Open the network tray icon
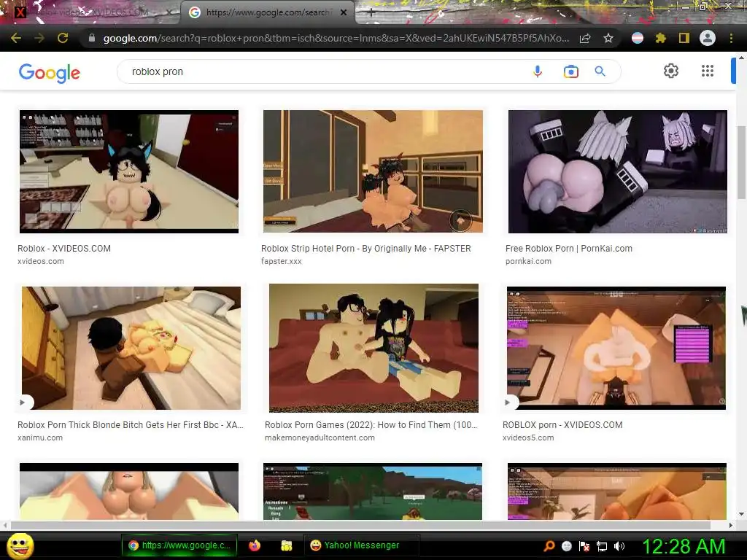Viewport: 747px width, 560px height. [x=602, y=546]
